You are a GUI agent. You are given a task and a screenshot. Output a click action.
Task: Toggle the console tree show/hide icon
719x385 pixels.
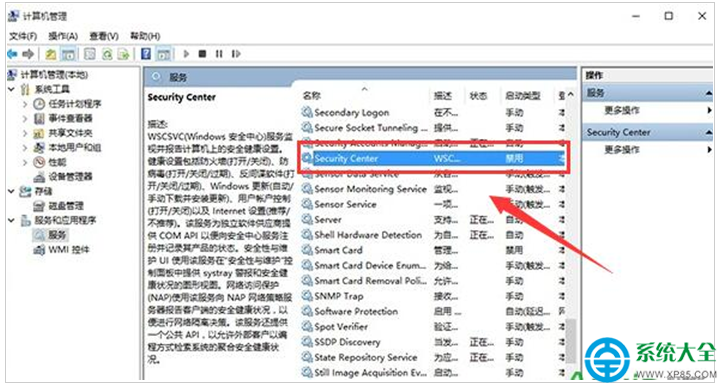click(68, 54)
